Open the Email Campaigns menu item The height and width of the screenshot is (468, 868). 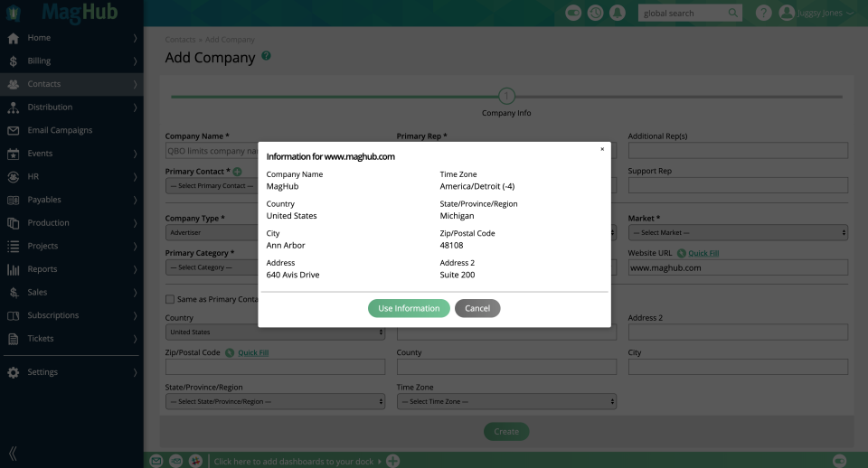point(71,131)
